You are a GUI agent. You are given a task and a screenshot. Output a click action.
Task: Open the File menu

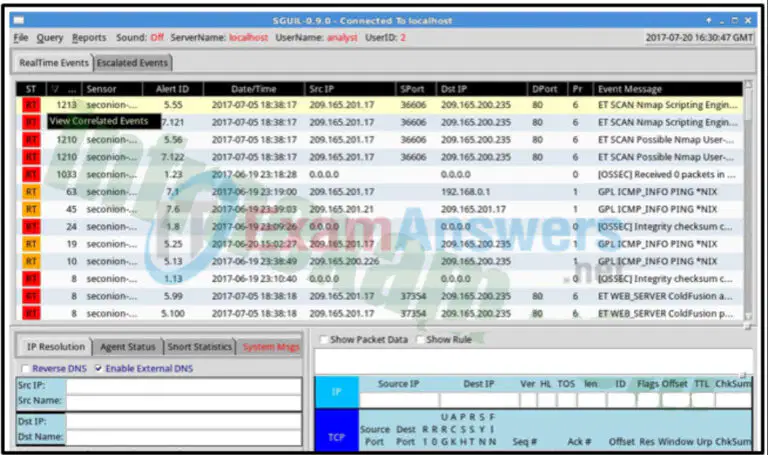click(21, 38)
